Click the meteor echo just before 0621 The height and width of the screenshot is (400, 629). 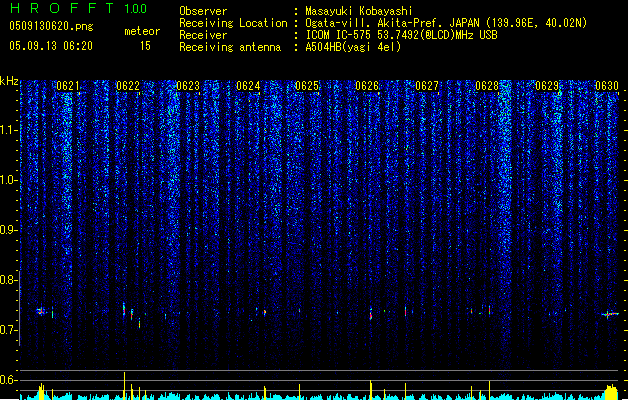[41, 311]
